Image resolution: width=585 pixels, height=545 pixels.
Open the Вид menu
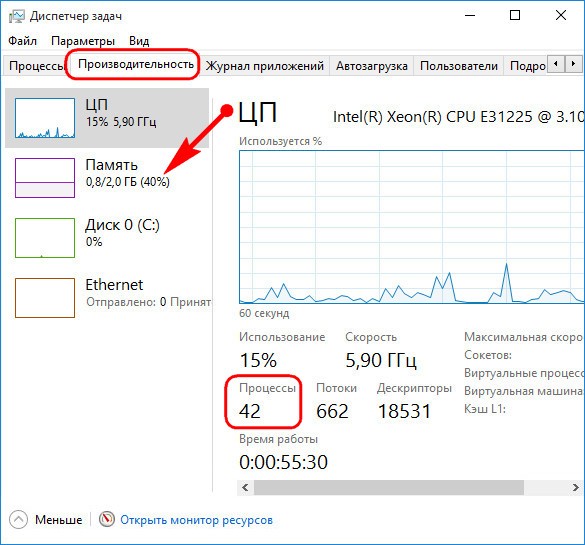(x=139, y=40)
